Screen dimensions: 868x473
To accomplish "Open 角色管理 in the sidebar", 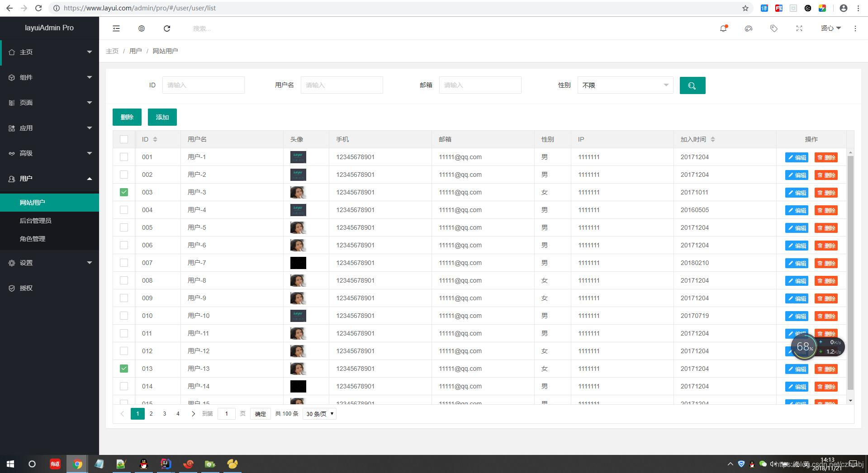I will (50, 239).
